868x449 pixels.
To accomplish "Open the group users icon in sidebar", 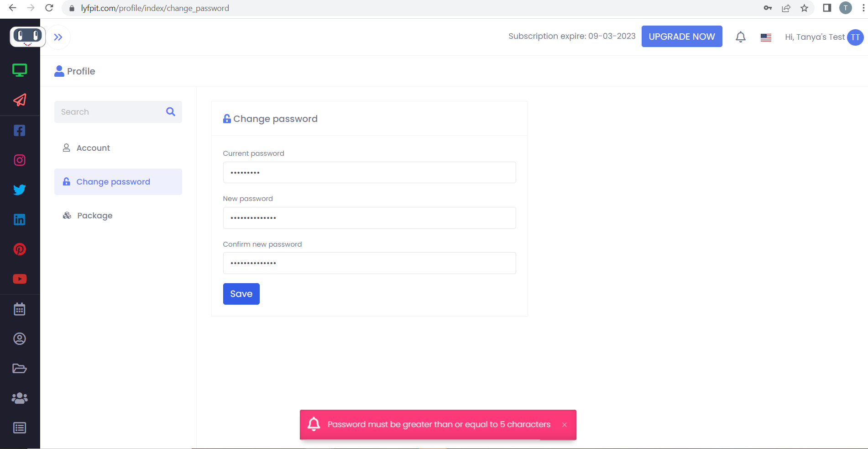I will [x=20, y=398].
